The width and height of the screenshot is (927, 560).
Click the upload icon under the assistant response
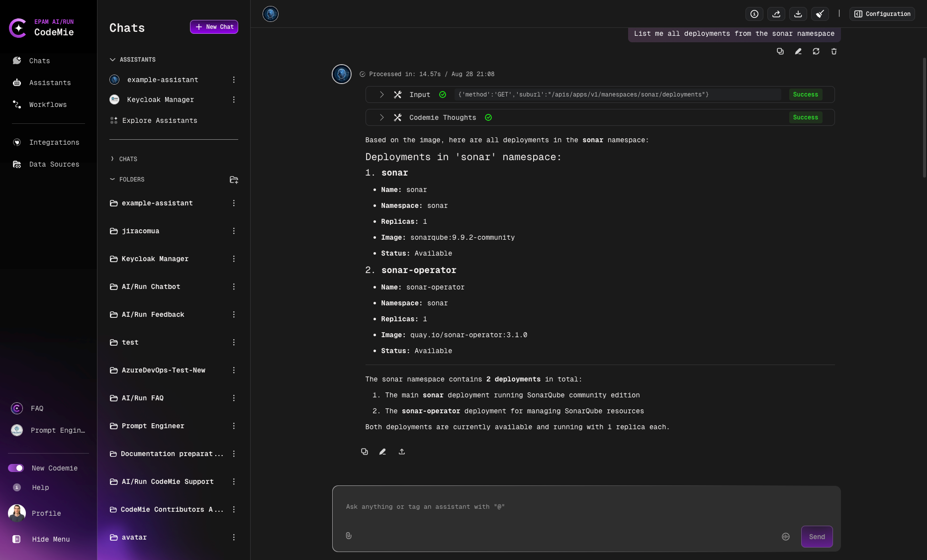[402, 452]
